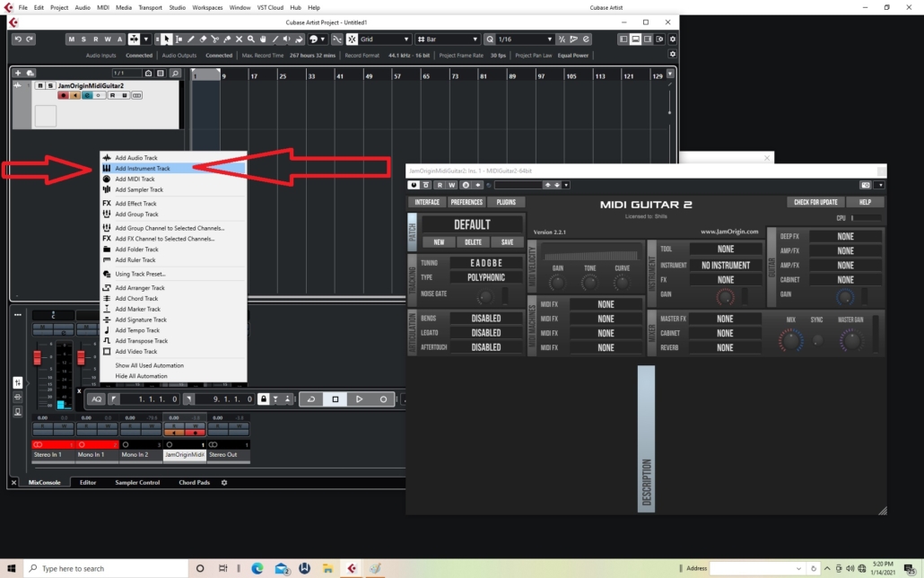Open the INSTRUMENT No Instrument selector

(x=726, y=266)
